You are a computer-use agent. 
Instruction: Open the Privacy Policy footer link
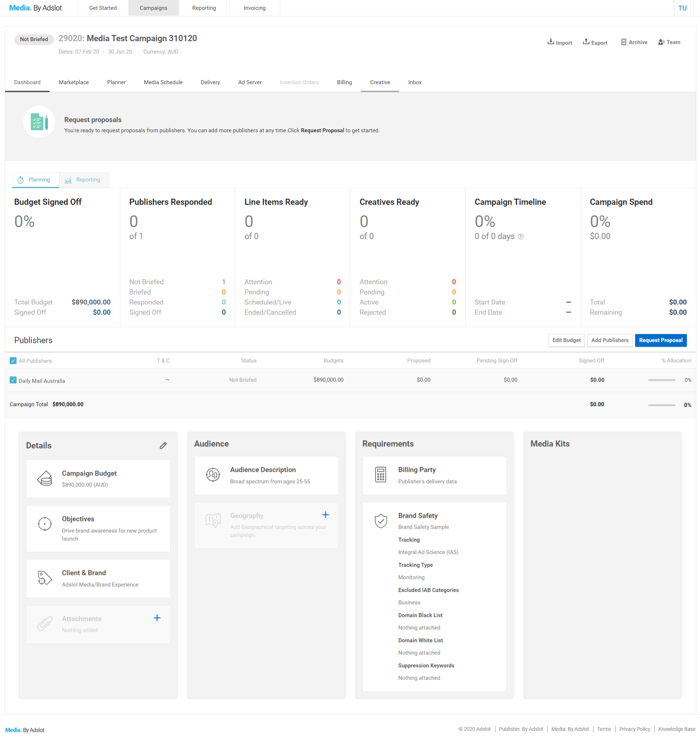[x=635, y=729]
